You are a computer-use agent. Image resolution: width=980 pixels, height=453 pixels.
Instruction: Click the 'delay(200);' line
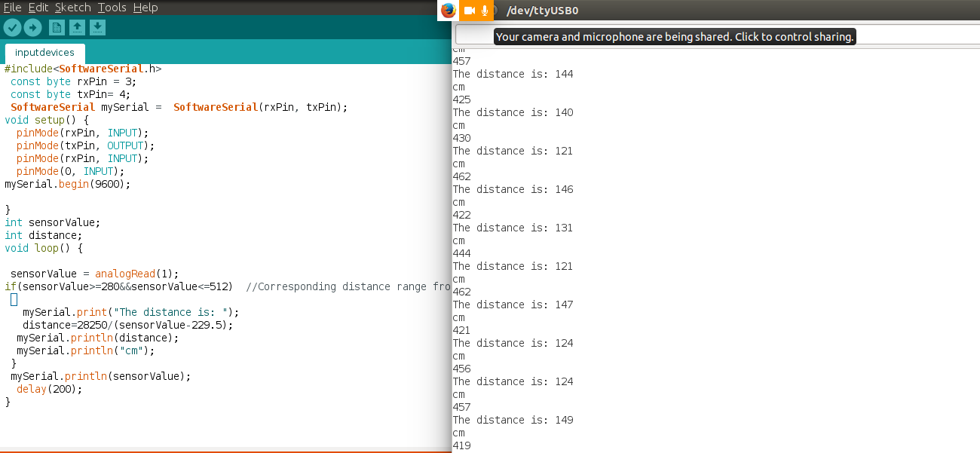coord(49,389)
